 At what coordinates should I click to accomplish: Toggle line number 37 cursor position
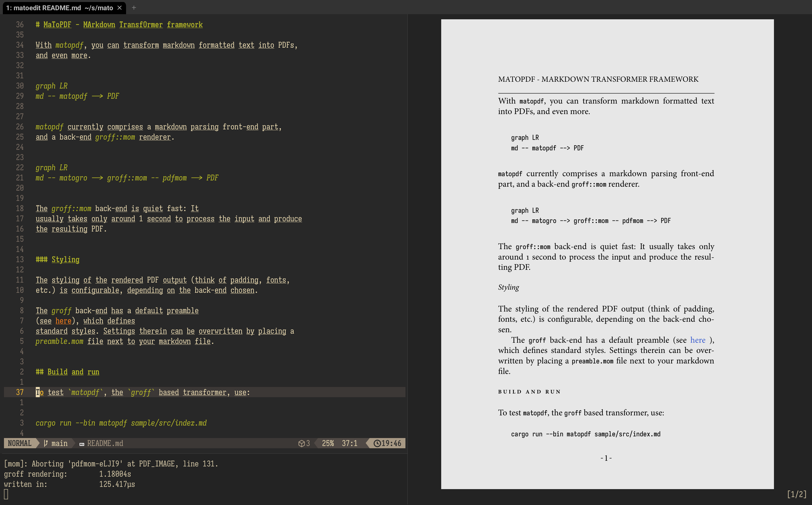click(x=37, y=392)
